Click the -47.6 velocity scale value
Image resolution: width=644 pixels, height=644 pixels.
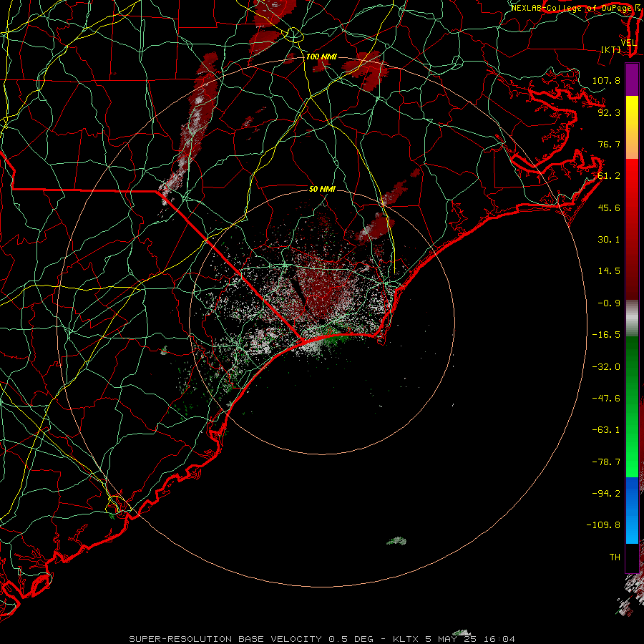pyautogui.click(x=606, y=399)
